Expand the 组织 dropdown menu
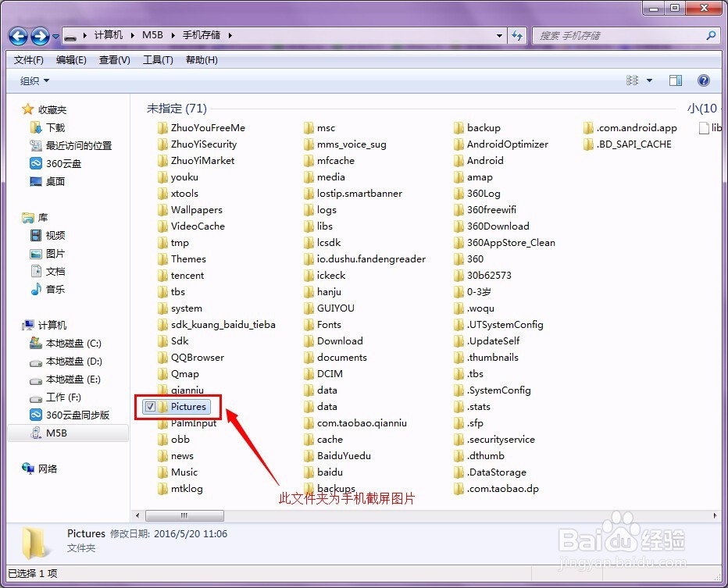The width and height of the screenshot is (728, 588). pos(34,80)
